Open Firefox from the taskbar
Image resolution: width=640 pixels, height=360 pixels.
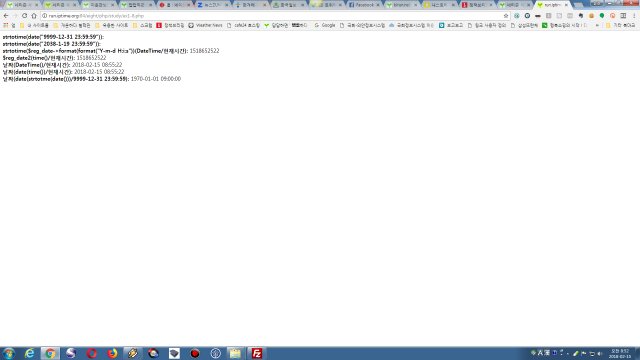(x=112, y=353)
